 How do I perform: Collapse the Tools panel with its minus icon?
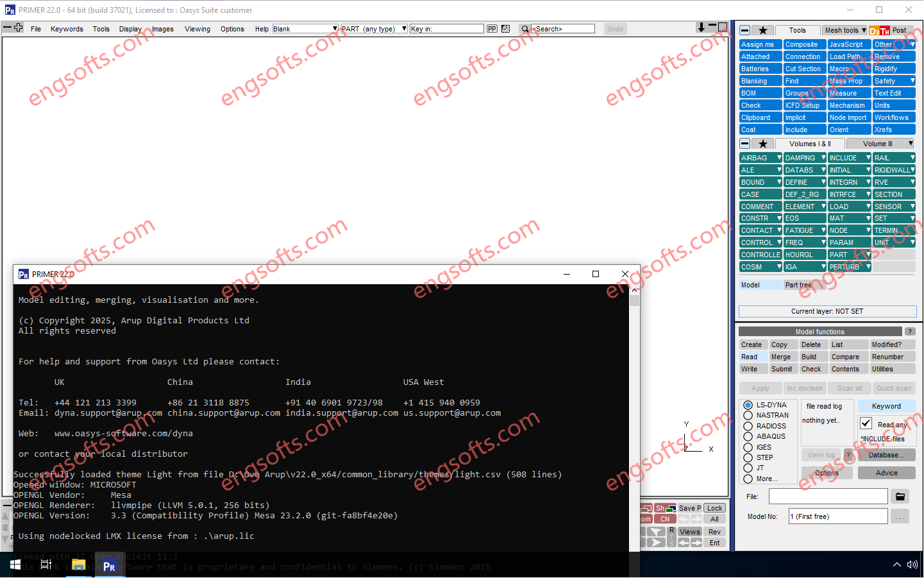click(x=744, y=30)
